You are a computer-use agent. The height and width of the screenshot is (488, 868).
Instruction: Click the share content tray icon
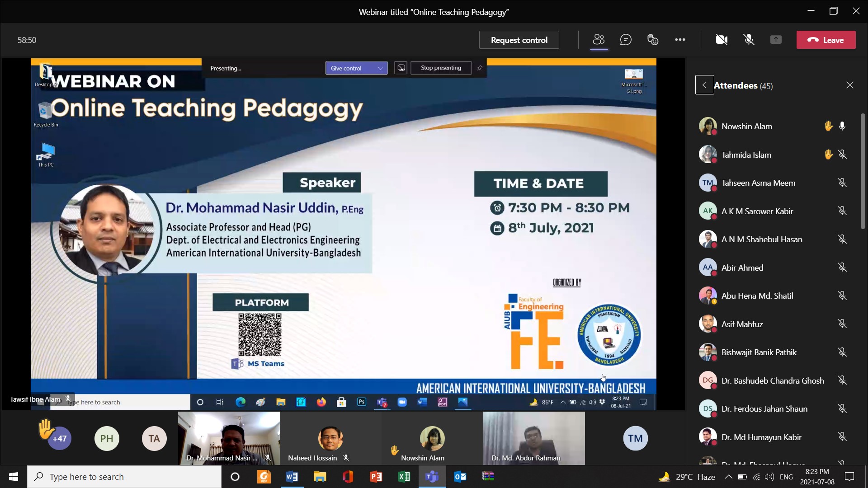click(x=776, y=40)
